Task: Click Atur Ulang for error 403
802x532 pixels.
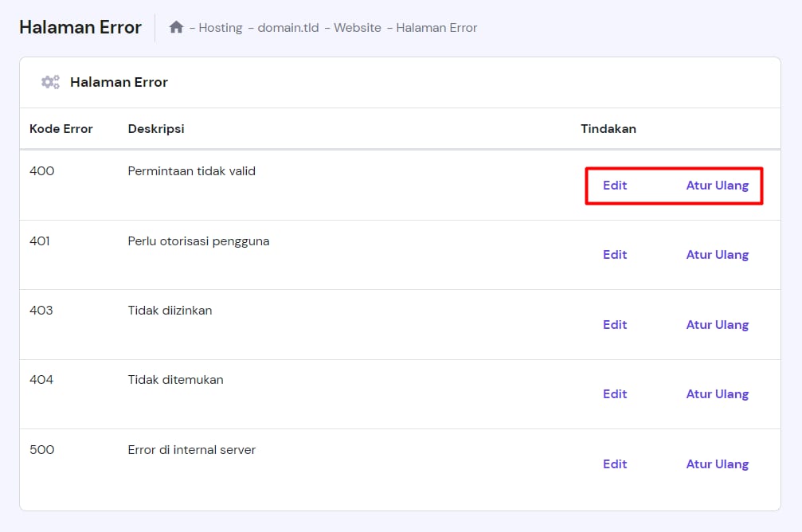Action: pos(717,325)
